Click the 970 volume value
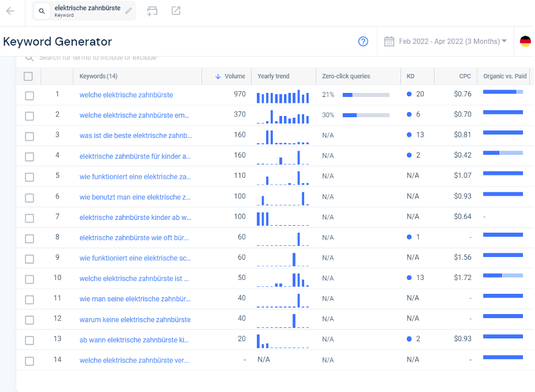The image size is (535, 392). point(240,94)
